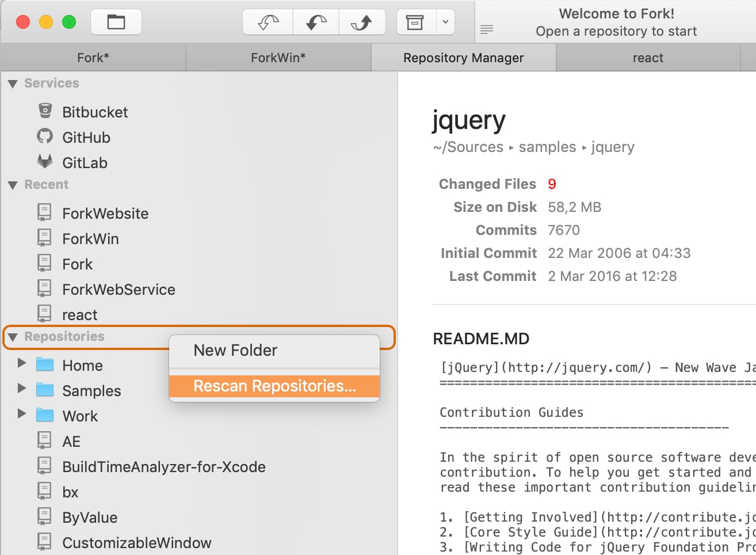The height and width of the screenshot is (555, 756).
Task: Click the CustomizableWindow repository icon
Action: (44, 542)
